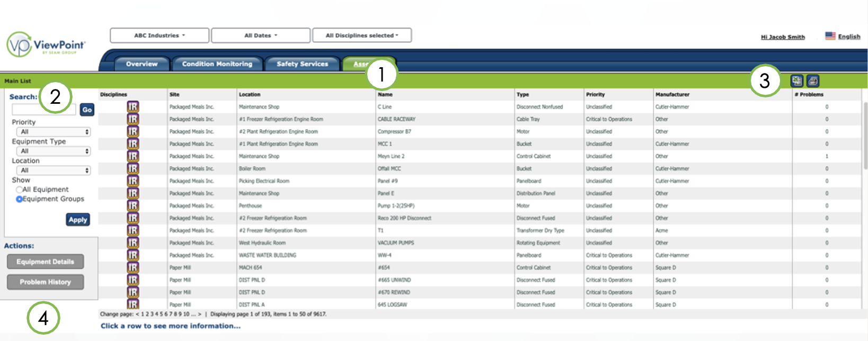Click the 'Acme' manufacturer cell
Screen dimensions: 868x341
point(661,230)
